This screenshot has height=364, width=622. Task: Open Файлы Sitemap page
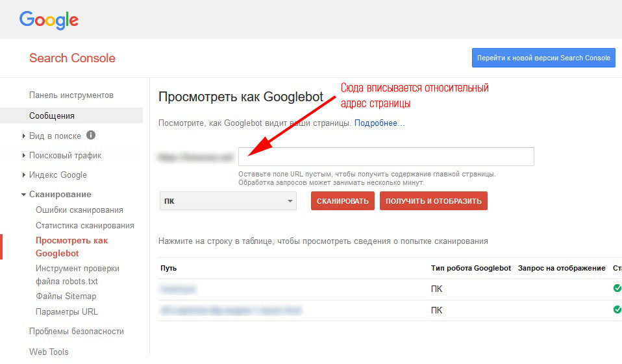[66, 296]
